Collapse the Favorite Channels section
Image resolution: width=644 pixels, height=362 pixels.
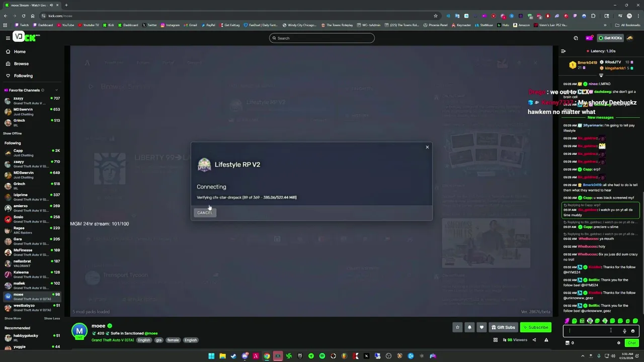click(x=56, y=90)
